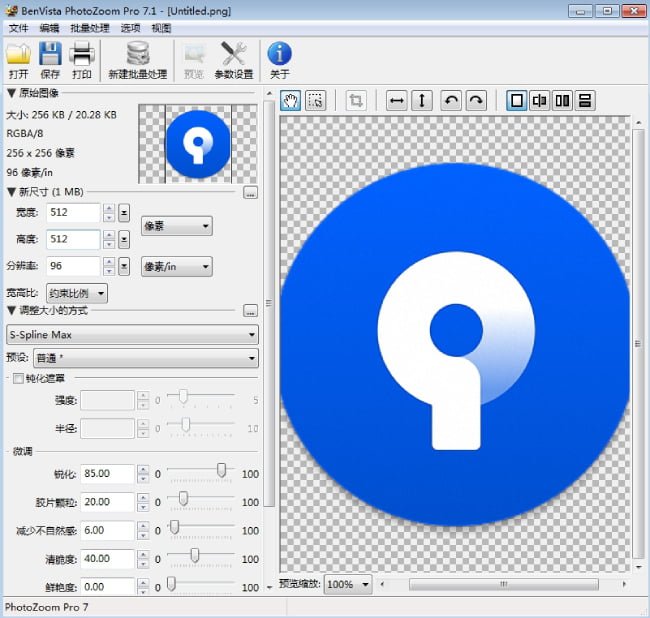The height and width of the screenshot is (618, 650).
Task: Click the 胶片颗粒 value field showing 20.00
Action: [107, 502]
